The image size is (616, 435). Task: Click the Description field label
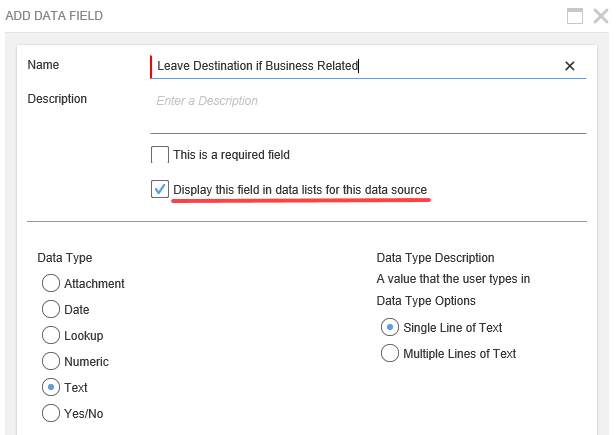57,99
